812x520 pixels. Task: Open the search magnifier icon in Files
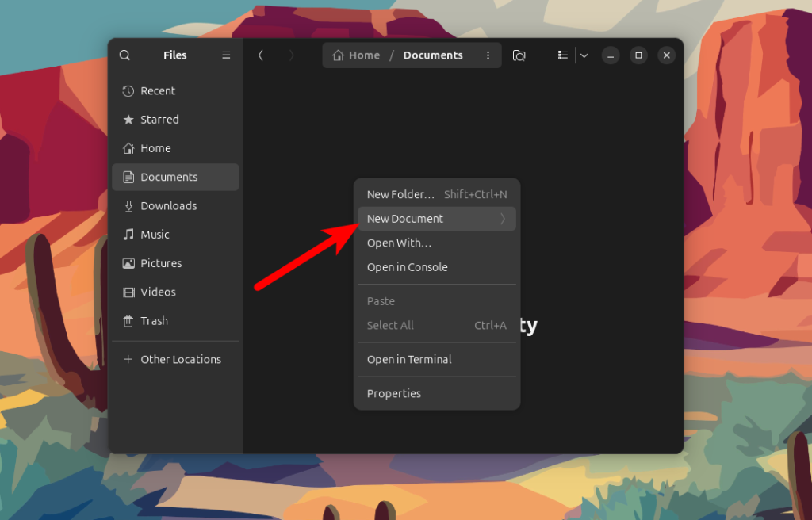click(124, 55)
